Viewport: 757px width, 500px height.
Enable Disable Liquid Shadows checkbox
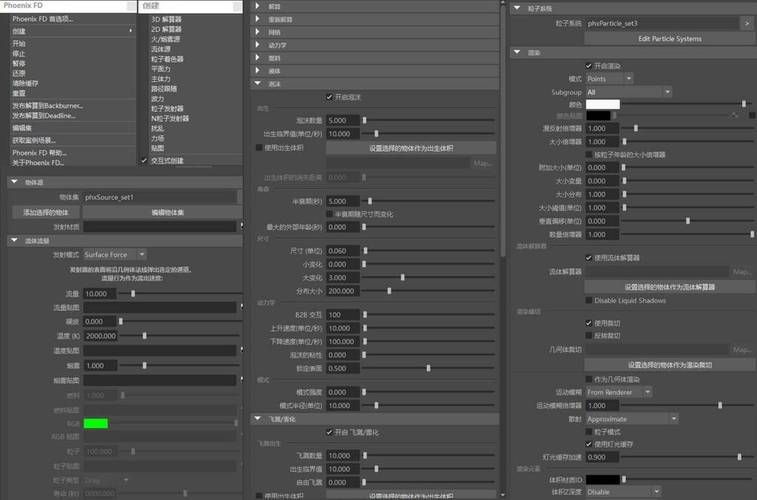pos(589,300)
